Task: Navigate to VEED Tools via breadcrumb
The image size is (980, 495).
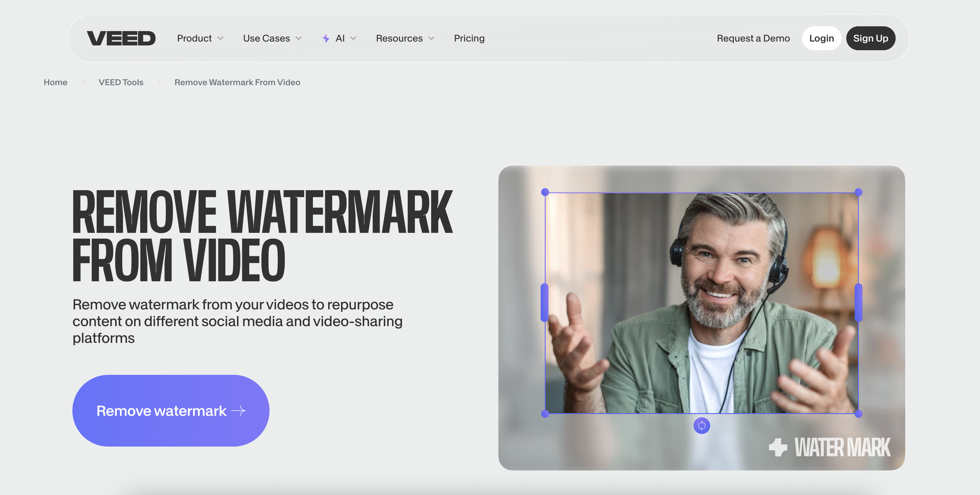Action: tap(121, 82)
